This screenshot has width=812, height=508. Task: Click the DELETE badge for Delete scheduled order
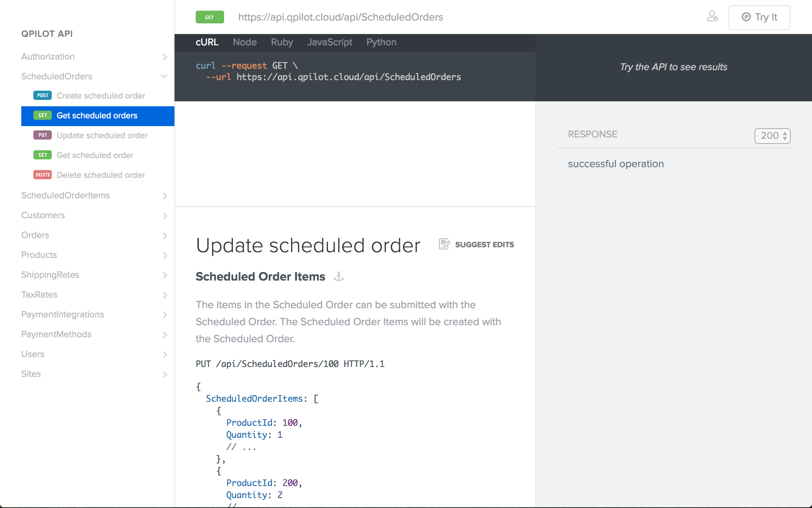tap(43, 175)
